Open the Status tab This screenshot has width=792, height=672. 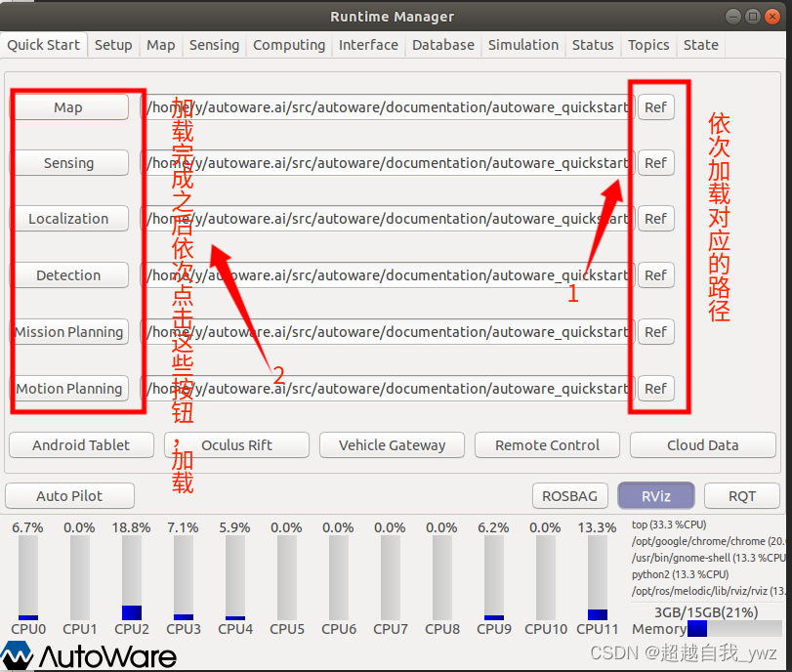[593, 45]
